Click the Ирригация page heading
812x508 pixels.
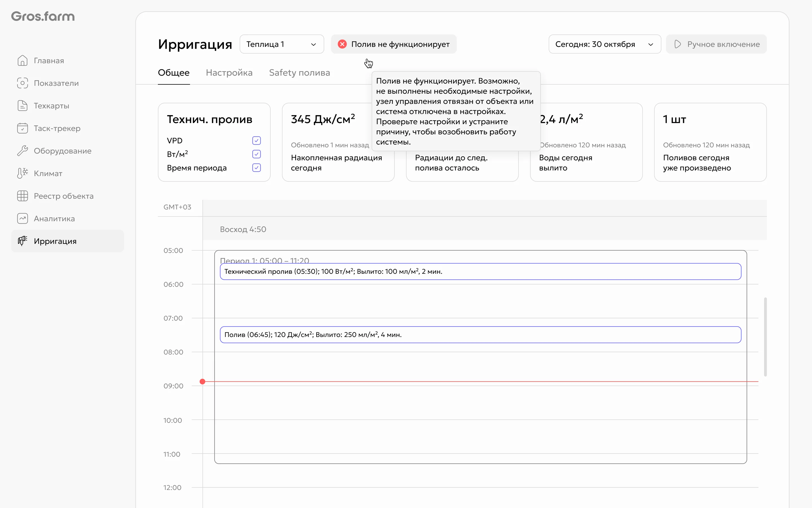(195, 44)
